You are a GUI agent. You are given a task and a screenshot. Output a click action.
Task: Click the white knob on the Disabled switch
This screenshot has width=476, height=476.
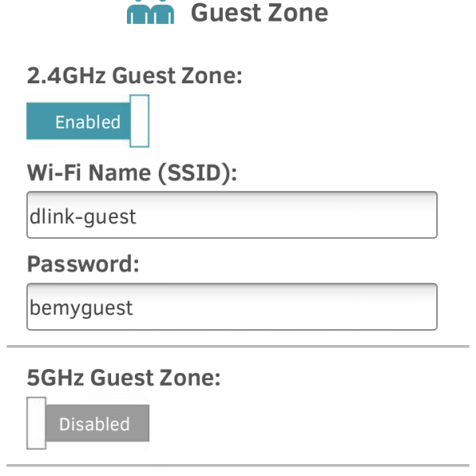pyautogui.click(x=36, y=424)
